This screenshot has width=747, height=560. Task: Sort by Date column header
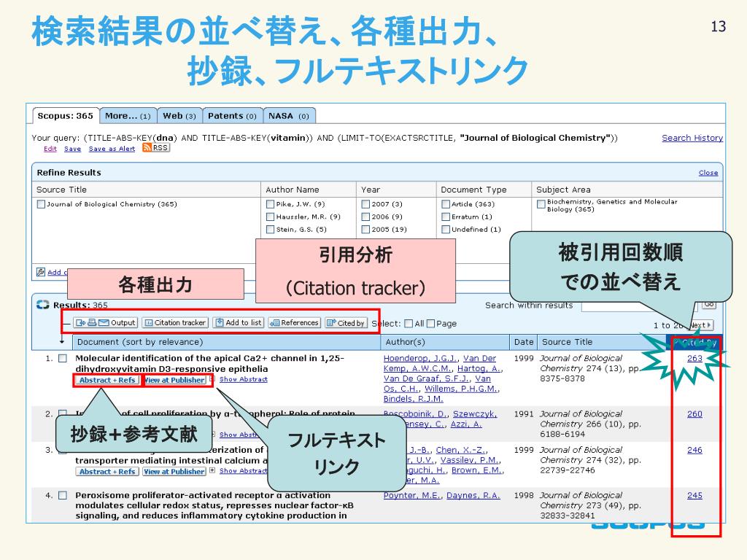point(524,342)
